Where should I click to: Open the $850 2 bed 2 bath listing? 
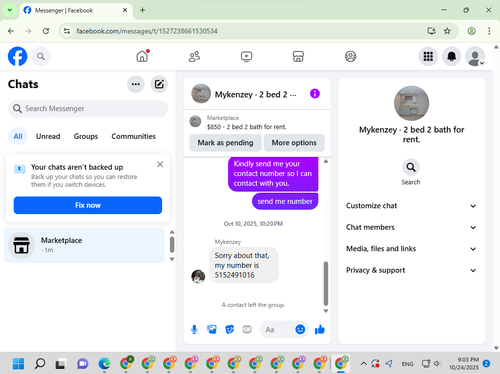(246, 127)
